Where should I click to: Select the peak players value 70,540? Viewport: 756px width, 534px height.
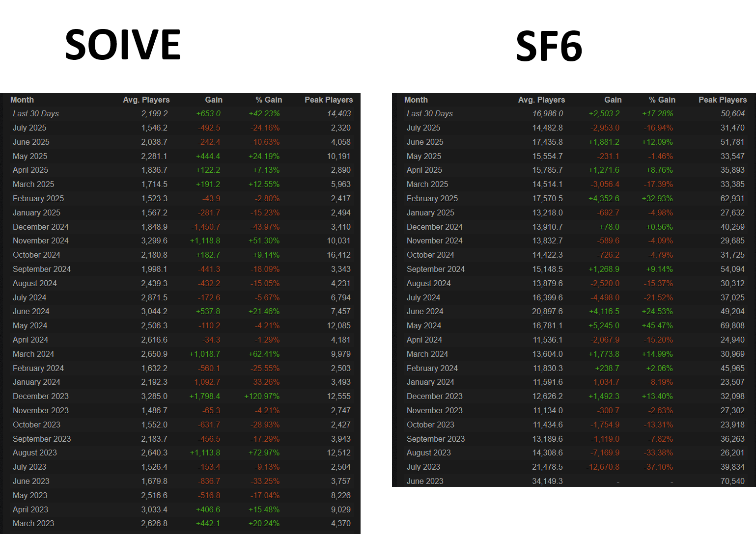pyautogui.click(x=733, y=481)
